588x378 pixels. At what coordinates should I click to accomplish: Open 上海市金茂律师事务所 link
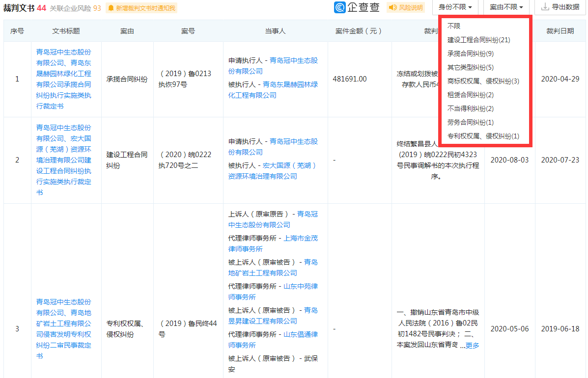point(273,243)
